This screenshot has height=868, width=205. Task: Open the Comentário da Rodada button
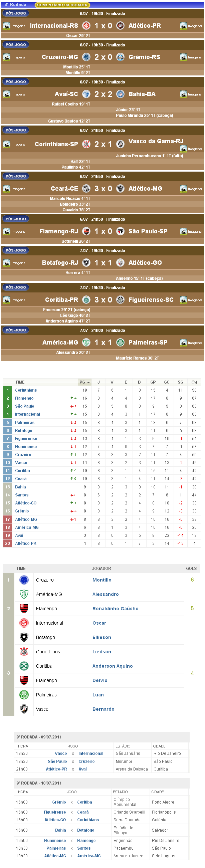[62, 5]
